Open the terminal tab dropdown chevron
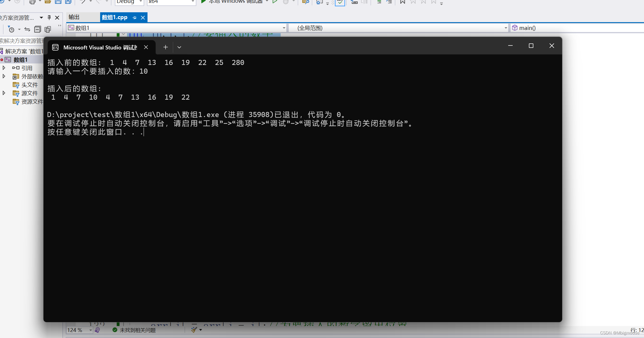644x338 pixels. point(179,47)
